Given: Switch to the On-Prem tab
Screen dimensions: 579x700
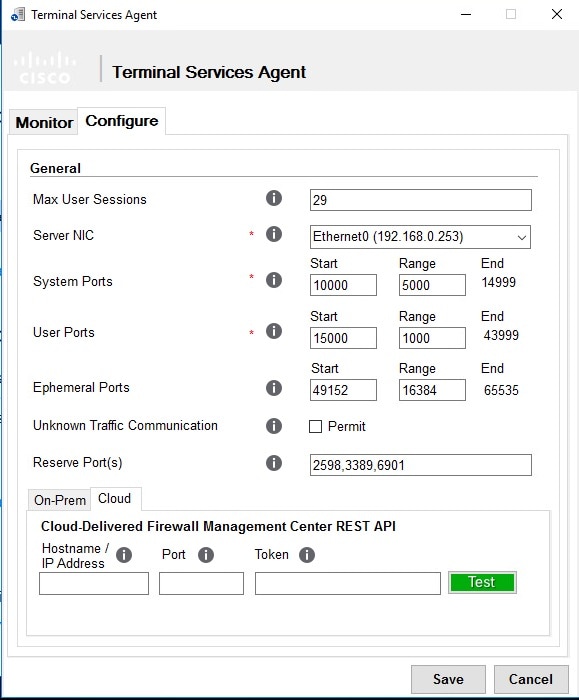Looking at the screenshot, I should [60, 500].
